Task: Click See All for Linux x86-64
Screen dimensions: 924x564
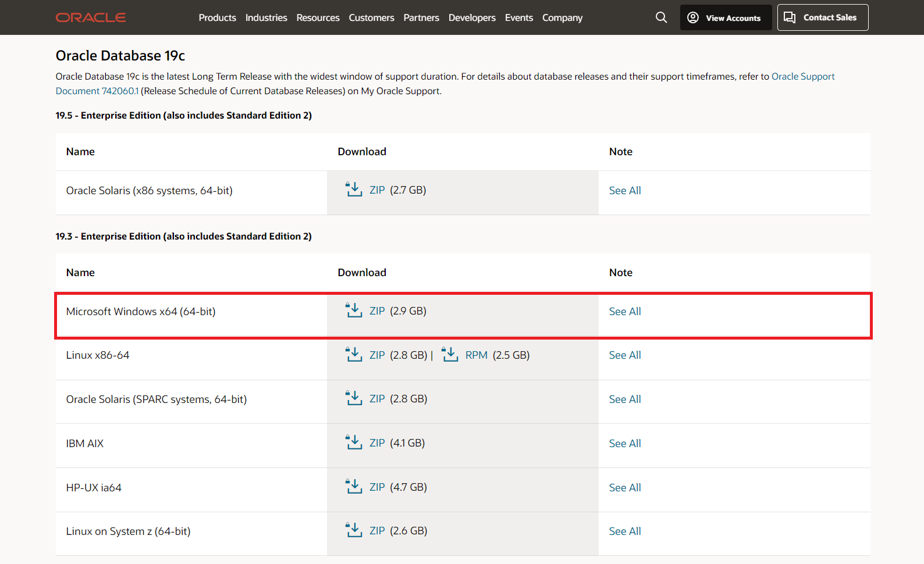Action: click(x=625, y=355)
